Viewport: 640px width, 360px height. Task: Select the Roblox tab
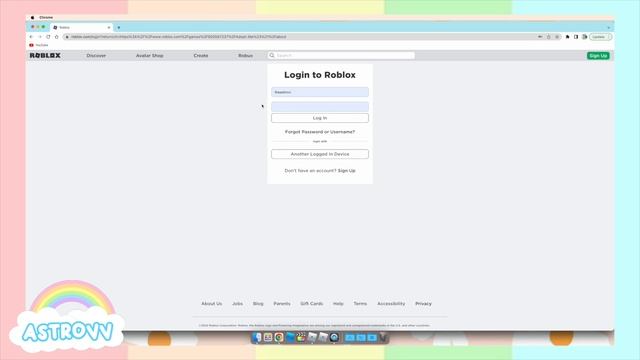[82, 27]
